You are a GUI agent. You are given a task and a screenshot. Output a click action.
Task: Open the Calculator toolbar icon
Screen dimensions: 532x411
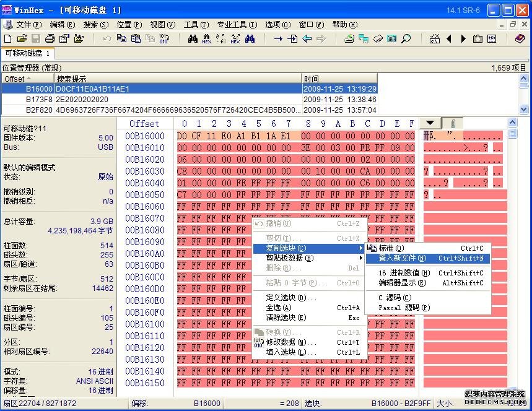391,38
